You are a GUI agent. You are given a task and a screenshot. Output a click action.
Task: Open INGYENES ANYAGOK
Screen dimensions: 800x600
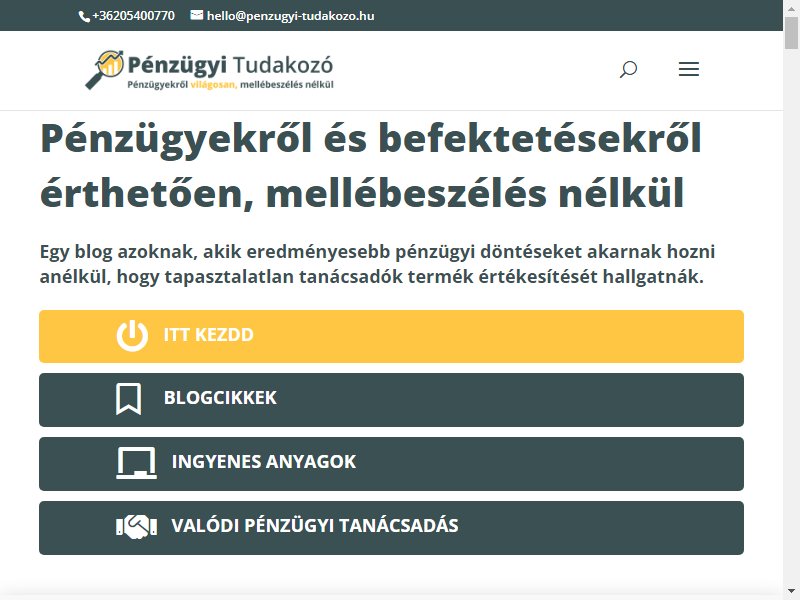(391, 464)
